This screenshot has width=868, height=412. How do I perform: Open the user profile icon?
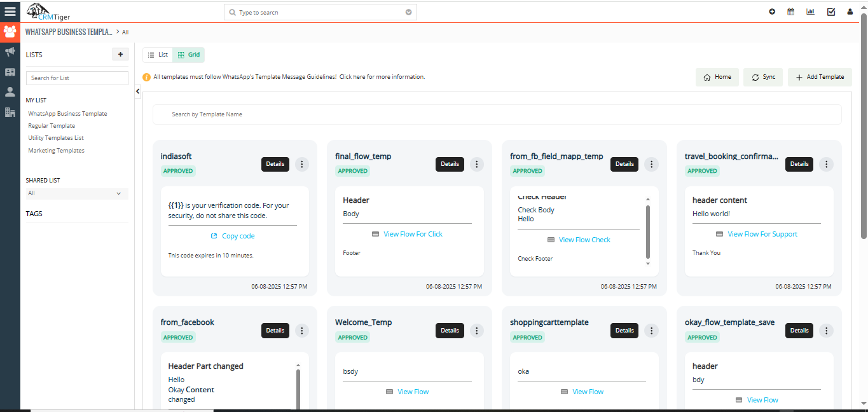point(850,11)
